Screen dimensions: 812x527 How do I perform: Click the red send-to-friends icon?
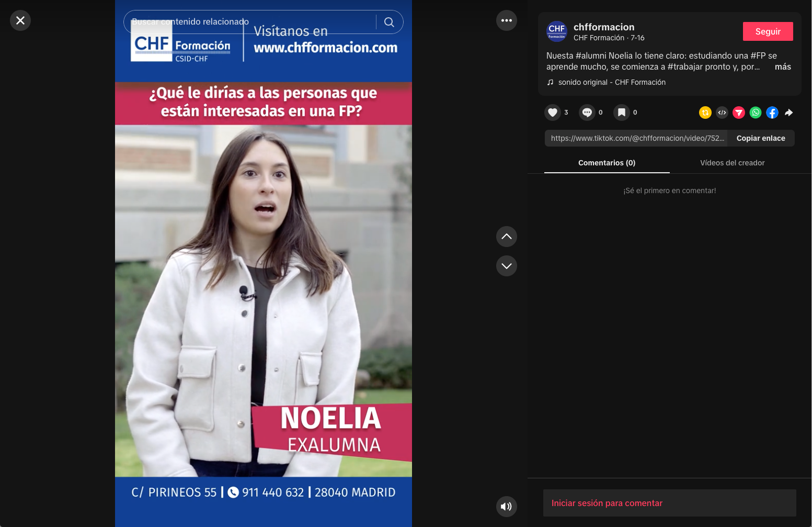[739, 113]
